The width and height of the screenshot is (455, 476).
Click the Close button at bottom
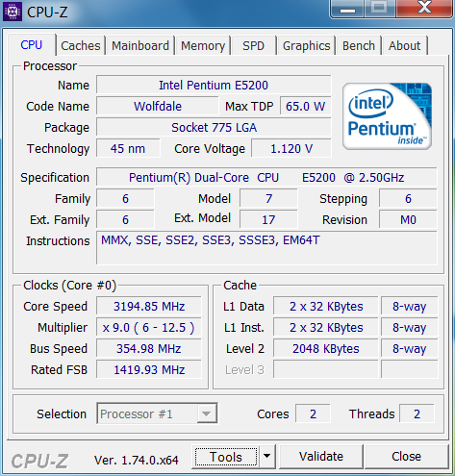click(x=406, y=457)
